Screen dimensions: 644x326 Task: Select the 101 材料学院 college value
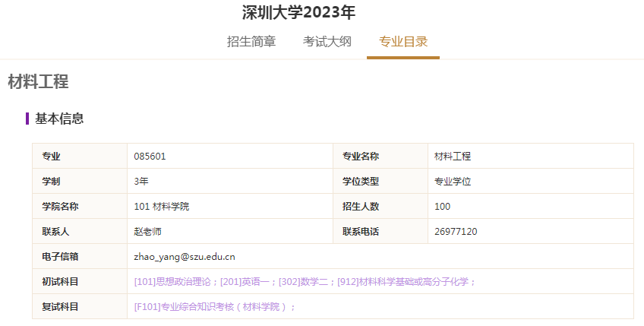162,207
